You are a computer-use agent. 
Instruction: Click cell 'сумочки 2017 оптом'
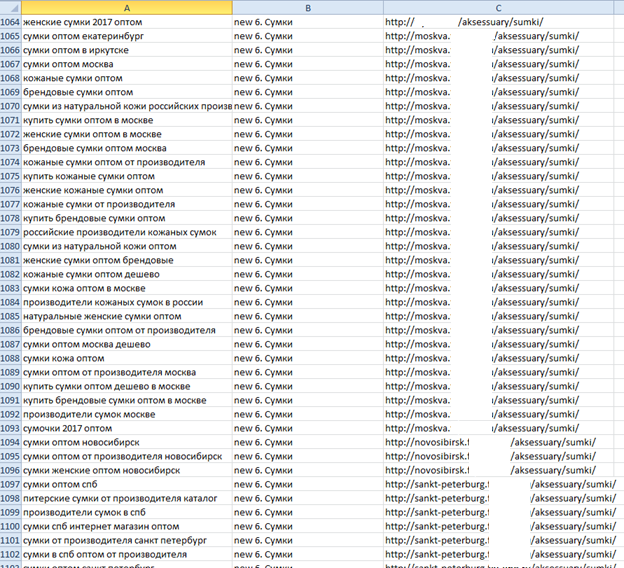point(127,428)
